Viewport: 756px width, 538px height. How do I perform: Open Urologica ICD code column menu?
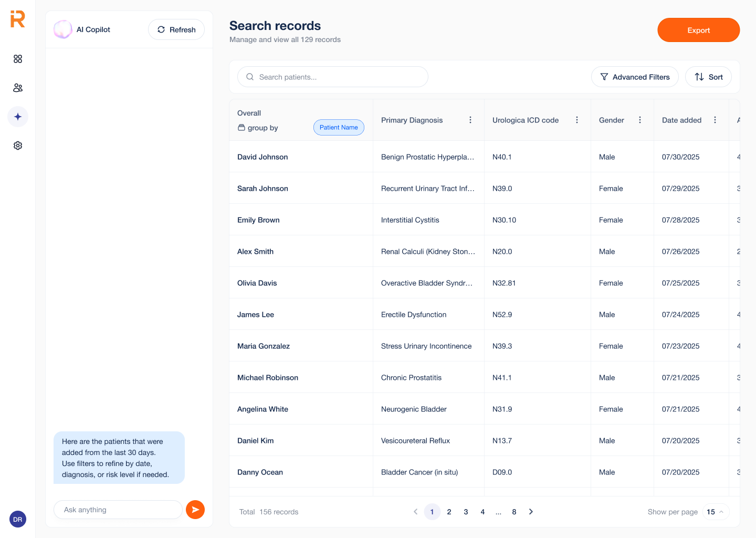pyautogui.click(x=577, y=120)
